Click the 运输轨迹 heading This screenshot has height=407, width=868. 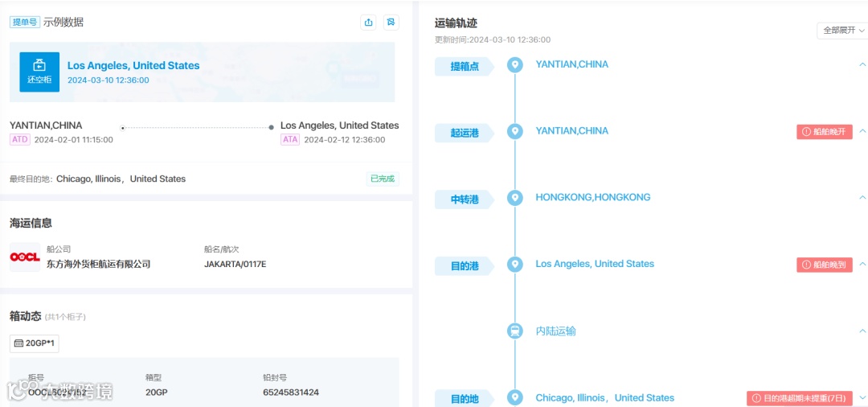pos(457,23)
